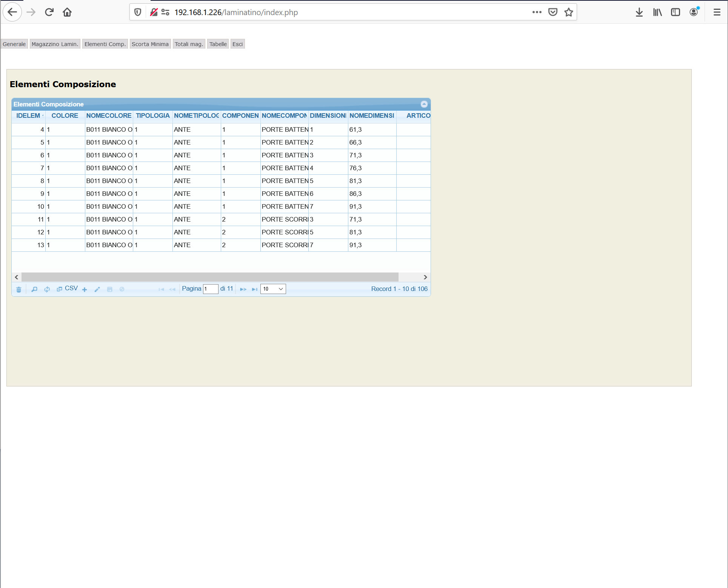The width and height of the screenshot is (728, 588).
Task: Jump to last page of grid
Action: click(255, 289)
